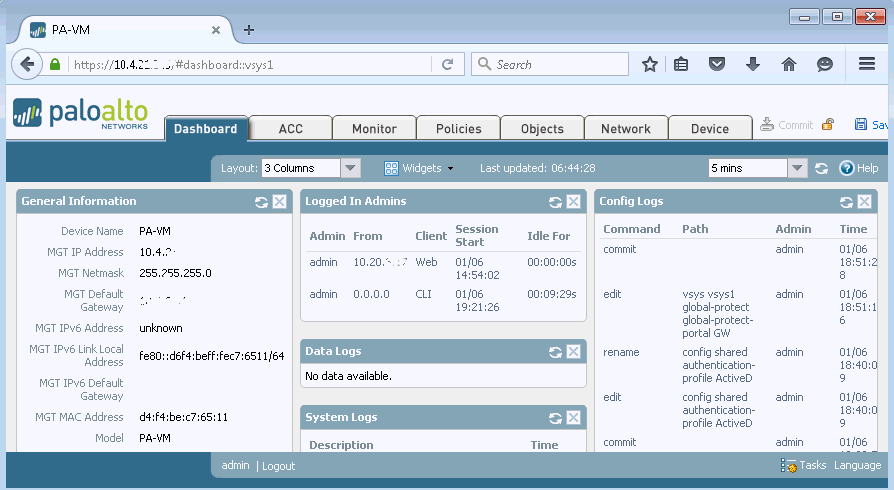This screenshot has height=490, width=894.
Task: Close the Logged In Admins widget
Action: 573,202
